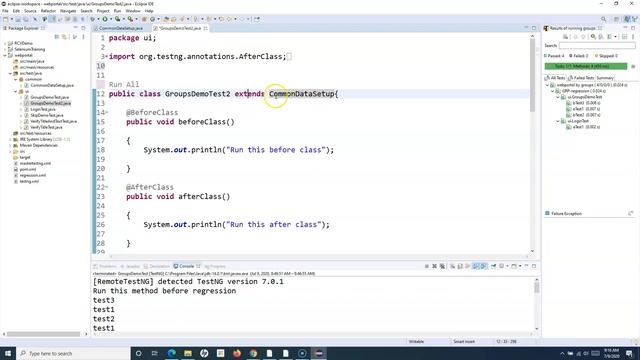Screen dimensions: 640x360
Task: Open the Run menu
Action: (x=117, y=11)
